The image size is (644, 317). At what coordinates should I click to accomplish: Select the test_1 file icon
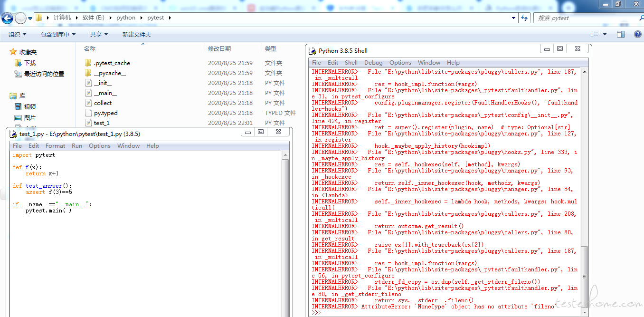pyautogui.click(x=88, y=123)
